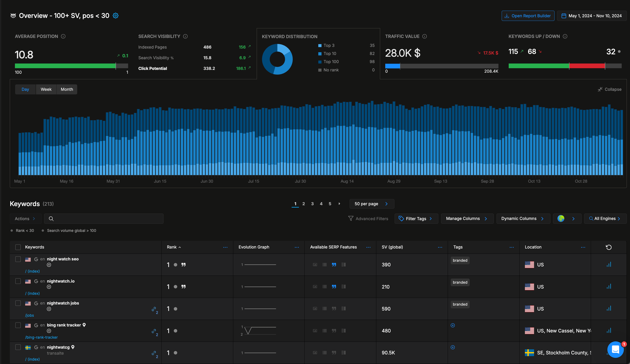This screenshot has width=630, height=364.
Task: Open the 50 per page selector
Action: click(x=372, y=204)
